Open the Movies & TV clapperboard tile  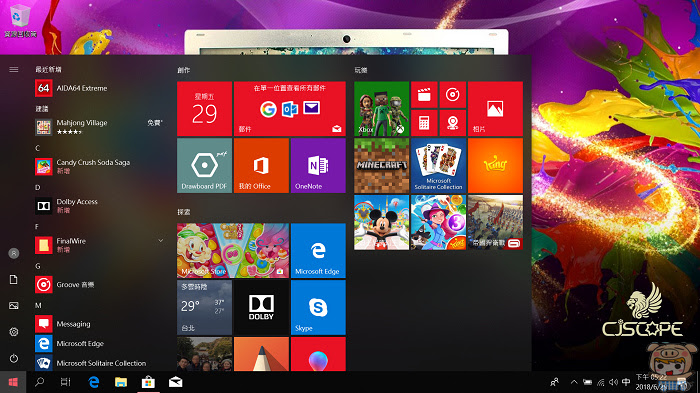point(424,95)
